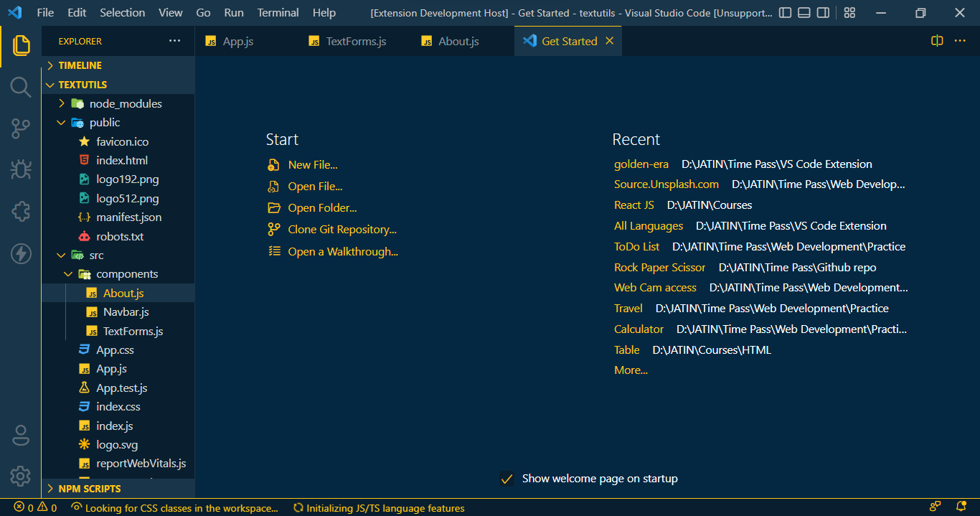
Task: Click Open a Walkthrough... link
Action: pyautogui.click(x=343, y=252)
